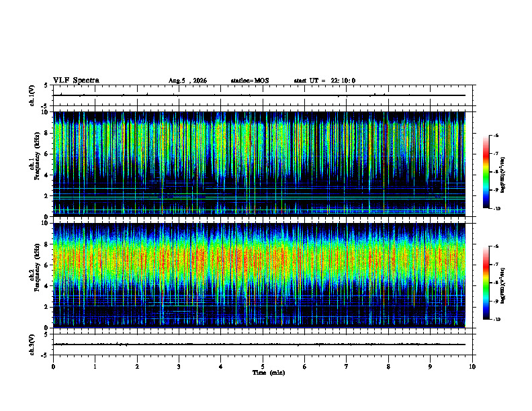Click the 0 minute tick on time axis

pos(53,367)
